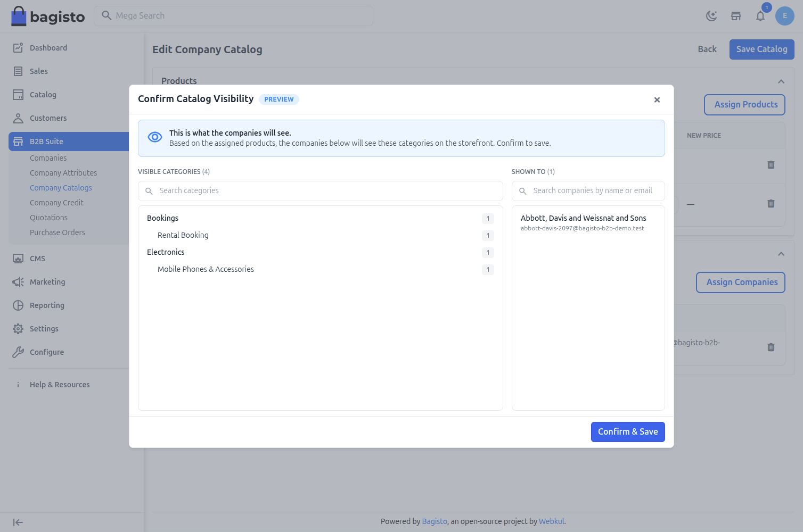Focus the Search categories field
Screen dimensions: 803x532
point(321,191)
